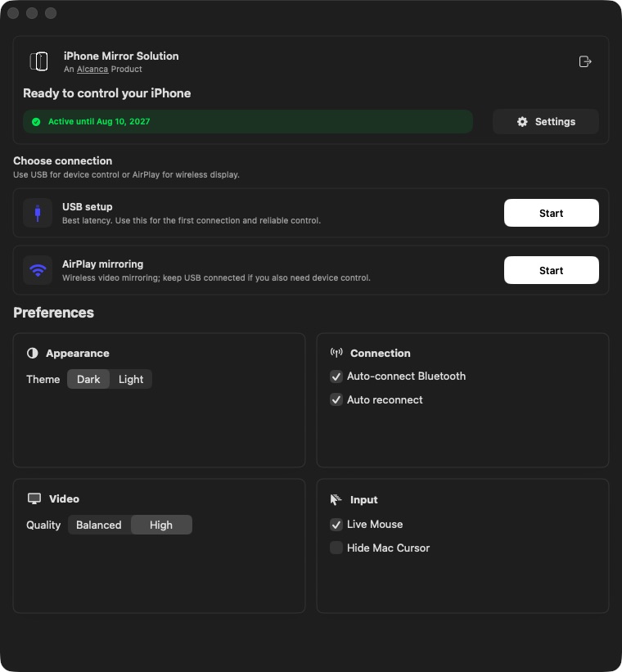Minimize the window with the middle button
Viewport: 622px width, 672px height.
[x=32, y=13]
